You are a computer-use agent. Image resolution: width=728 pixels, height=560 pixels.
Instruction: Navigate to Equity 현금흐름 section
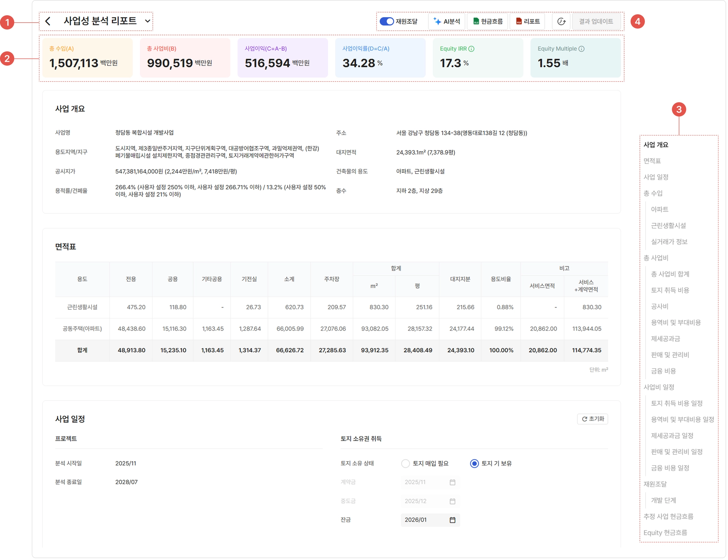point(665,532)
